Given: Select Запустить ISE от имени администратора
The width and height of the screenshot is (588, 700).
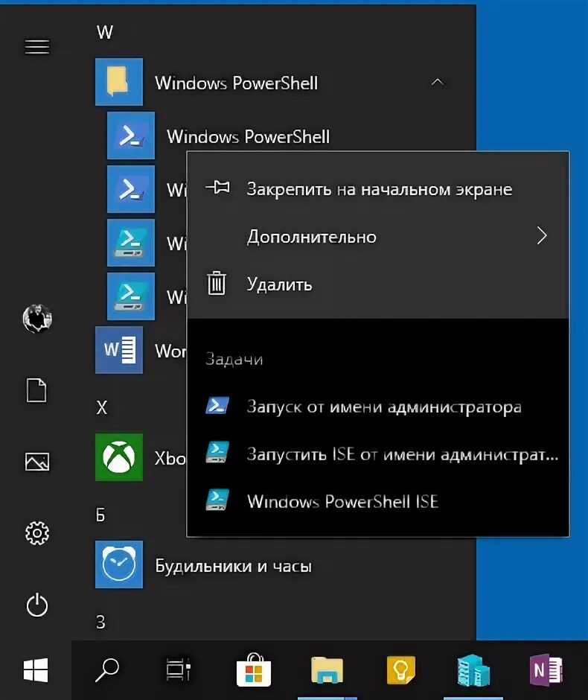Looking at the screenshot, I should 378,454.
